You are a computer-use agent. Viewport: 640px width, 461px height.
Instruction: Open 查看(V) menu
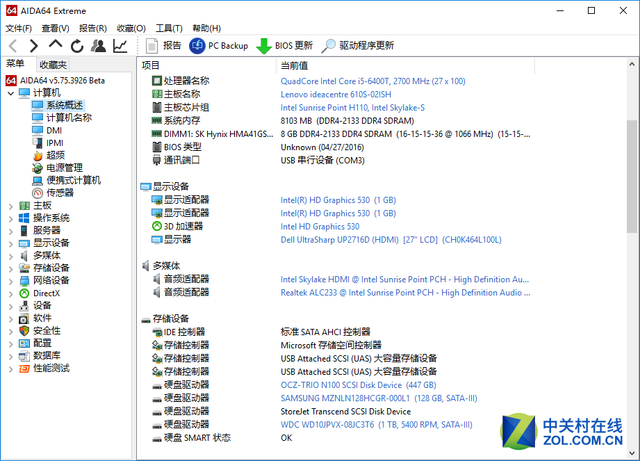coord(56,28)
